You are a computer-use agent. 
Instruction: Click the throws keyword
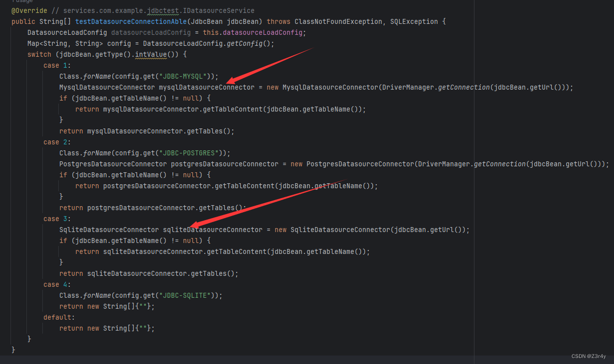279,21
